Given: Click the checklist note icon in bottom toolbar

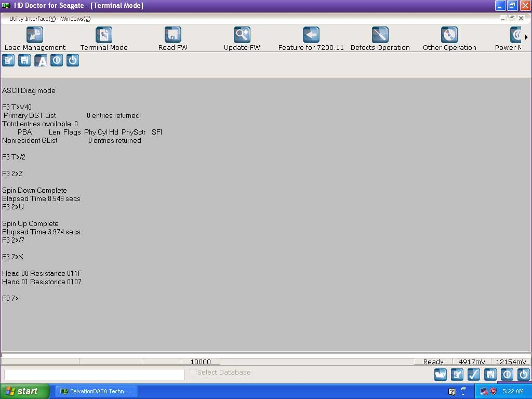Looking at the screenshot, I should [x=457, y=375].
